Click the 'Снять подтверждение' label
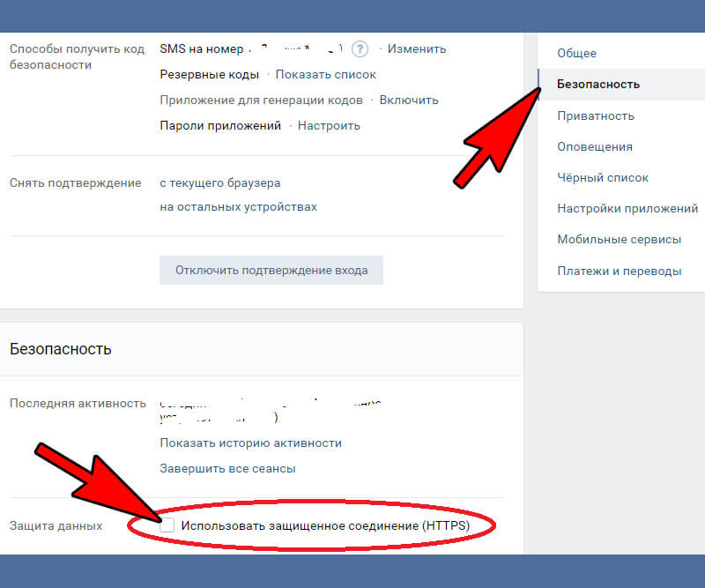 76,182
